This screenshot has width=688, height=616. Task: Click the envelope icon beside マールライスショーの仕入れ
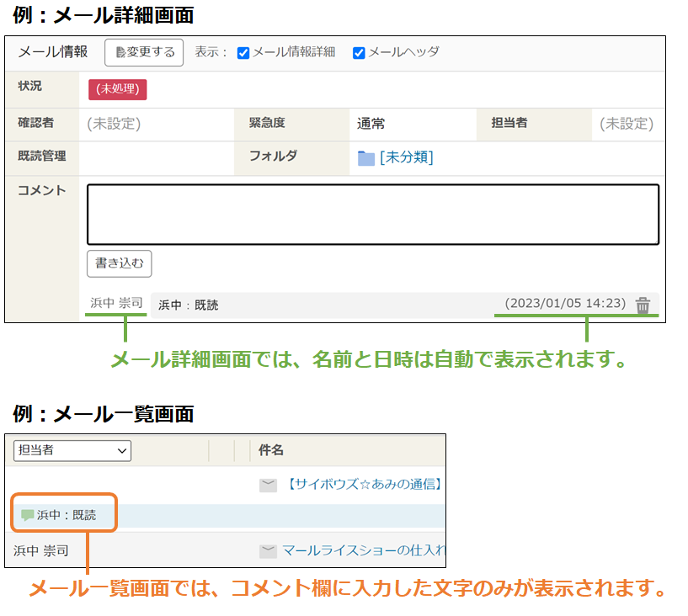pyautogui.click(x=268, y=551)
